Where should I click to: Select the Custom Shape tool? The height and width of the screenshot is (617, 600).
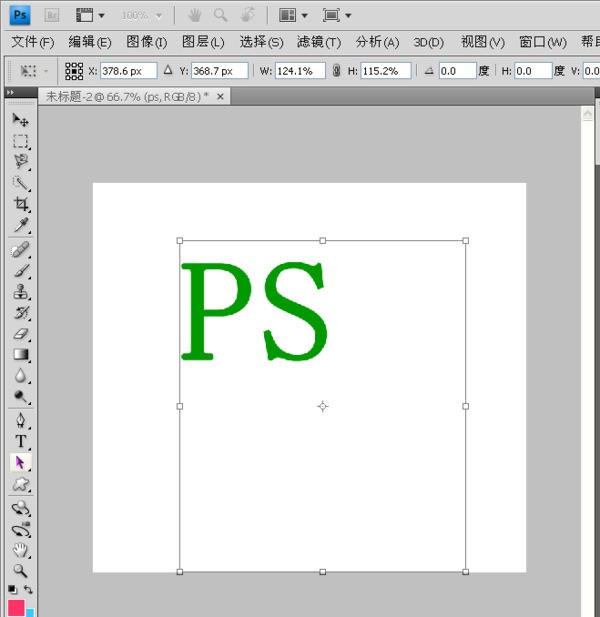tap(20, 484)
